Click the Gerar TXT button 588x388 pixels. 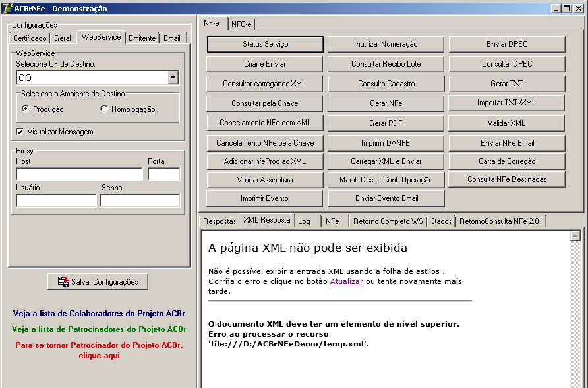[x=507, y=84]
